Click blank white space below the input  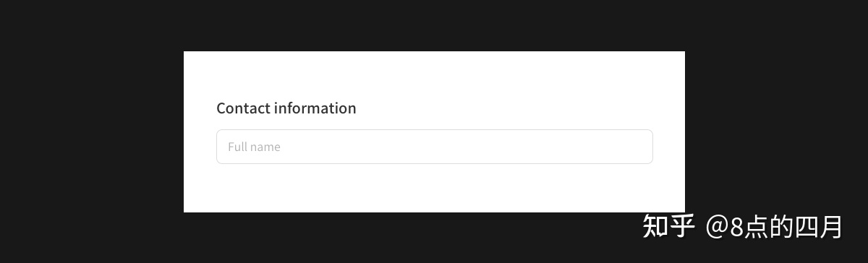[434, 188]
